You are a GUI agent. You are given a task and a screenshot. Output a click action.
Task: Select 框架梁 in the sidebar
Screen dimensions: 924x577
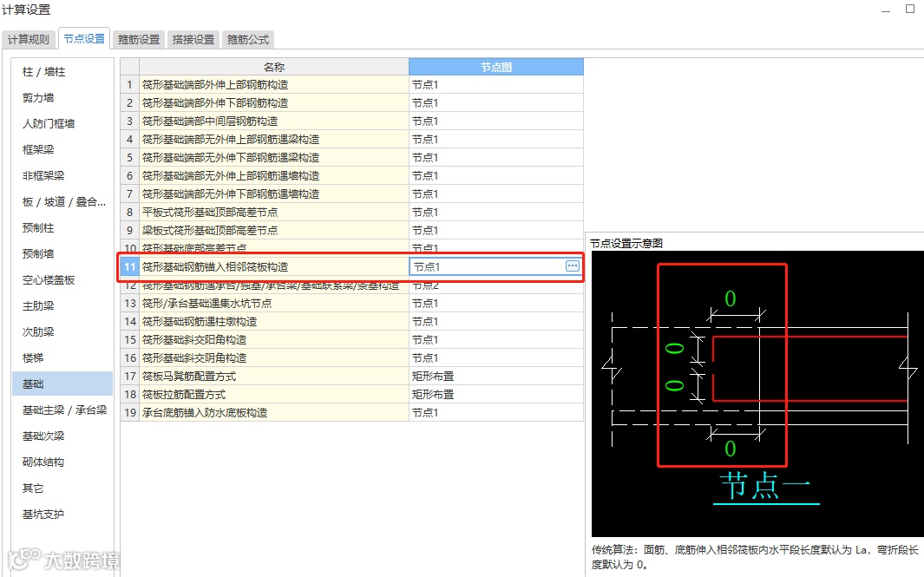point(38,150)
